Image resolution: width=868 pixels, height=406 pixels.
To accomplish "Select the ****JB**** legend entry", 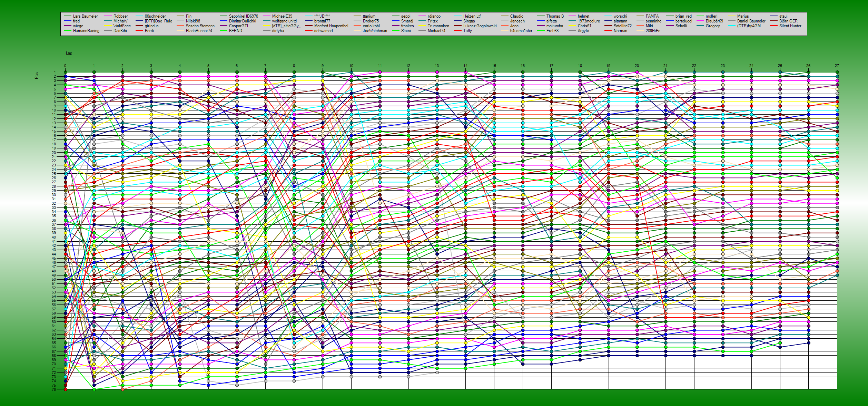I will pos(322,16).
